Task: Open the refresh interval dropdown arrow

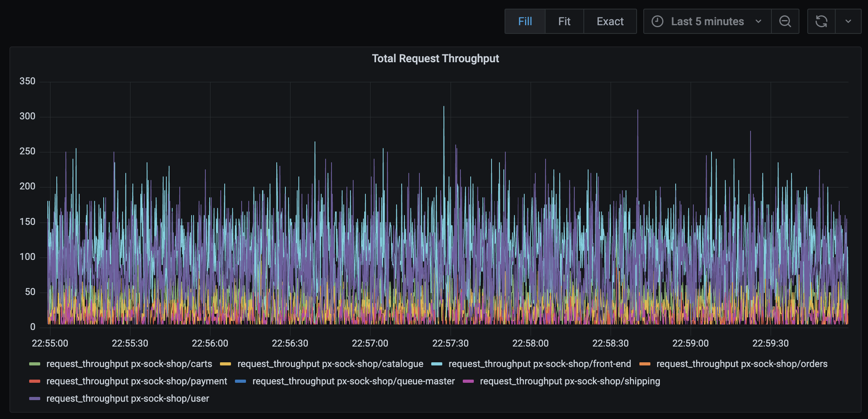Action: (x=848, y=21)
